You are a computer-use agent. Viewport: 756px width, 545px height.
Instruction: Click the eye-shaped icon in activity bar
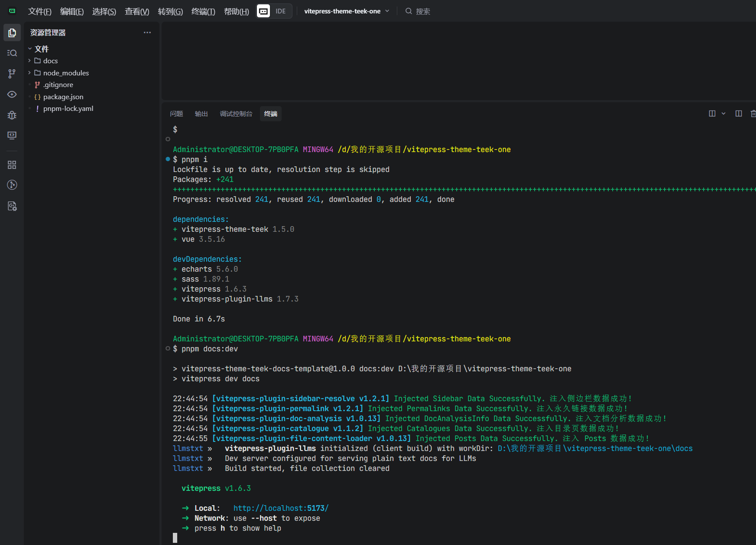(x=12, y=94)
